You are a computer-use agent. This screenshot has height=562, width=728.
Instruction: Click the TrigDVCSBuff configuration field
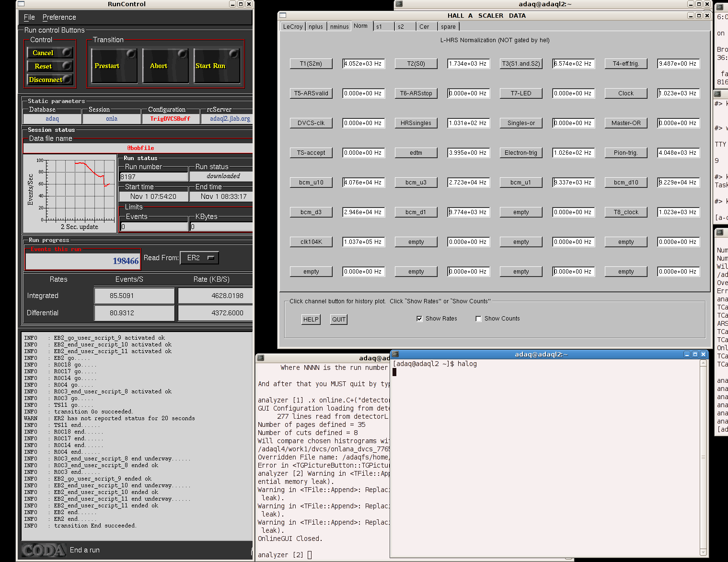[x=170, y=119]
